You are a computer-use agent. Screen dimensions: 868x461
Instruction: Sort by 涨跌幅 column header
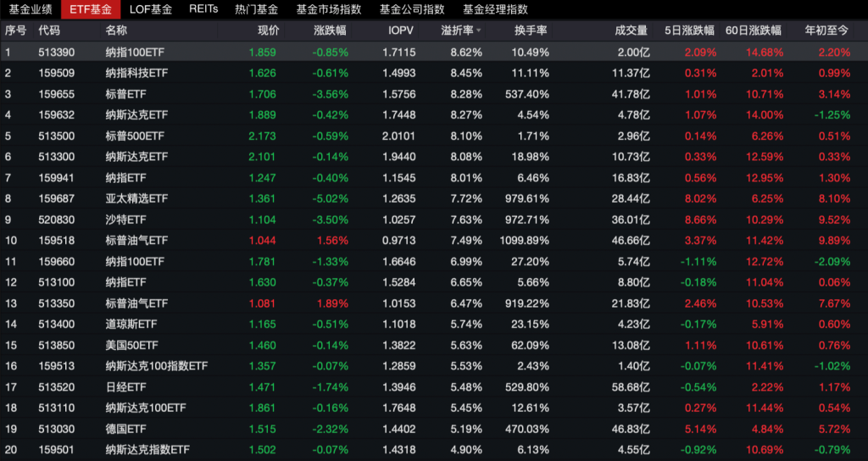pos(331,31)
